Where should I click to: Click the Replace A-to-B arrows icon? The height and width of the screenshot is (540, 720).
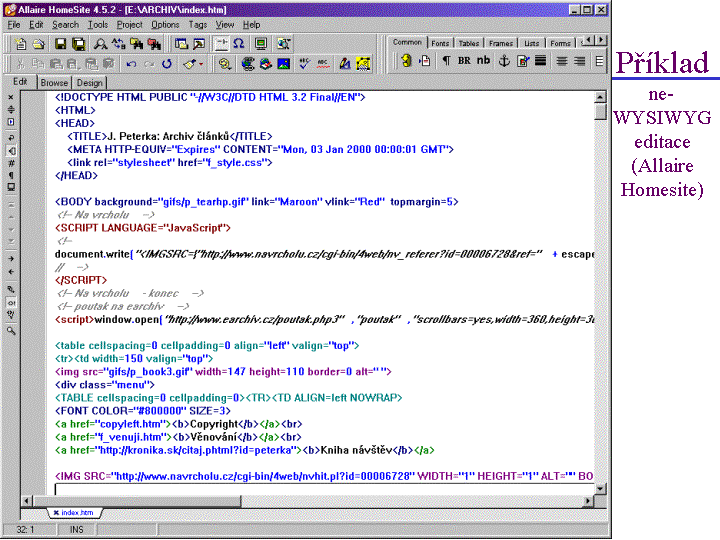118,44
